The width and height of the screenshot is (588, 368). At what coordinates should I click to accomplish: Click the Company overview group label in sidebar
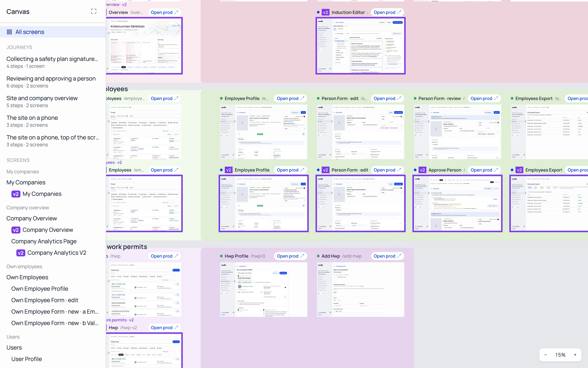point(28,208)
